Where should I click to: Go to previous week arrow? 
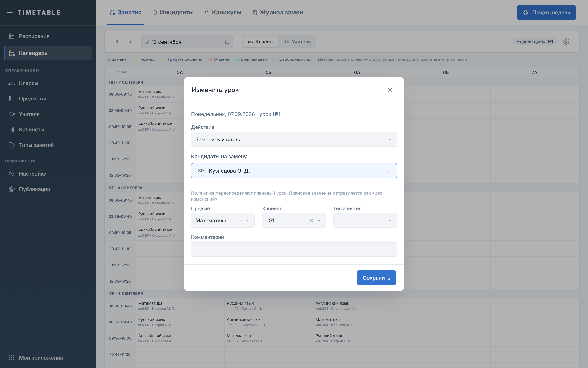click(x=117, y=42)
